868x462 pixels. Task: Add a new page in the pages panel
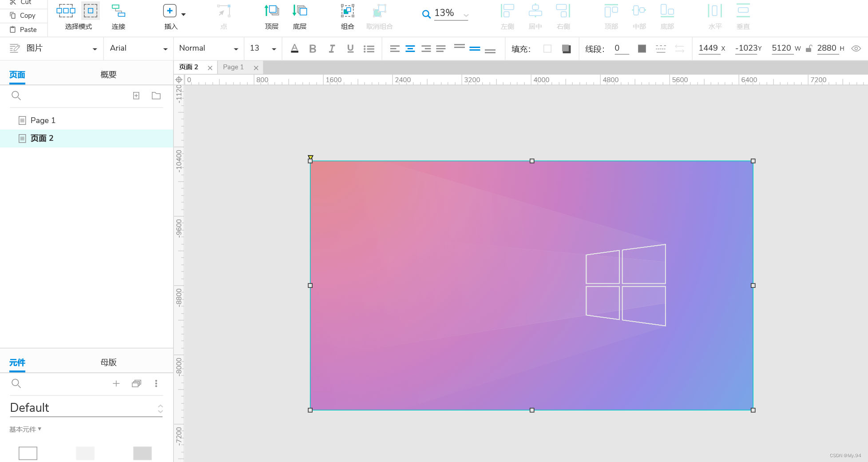tap(136, 96)
